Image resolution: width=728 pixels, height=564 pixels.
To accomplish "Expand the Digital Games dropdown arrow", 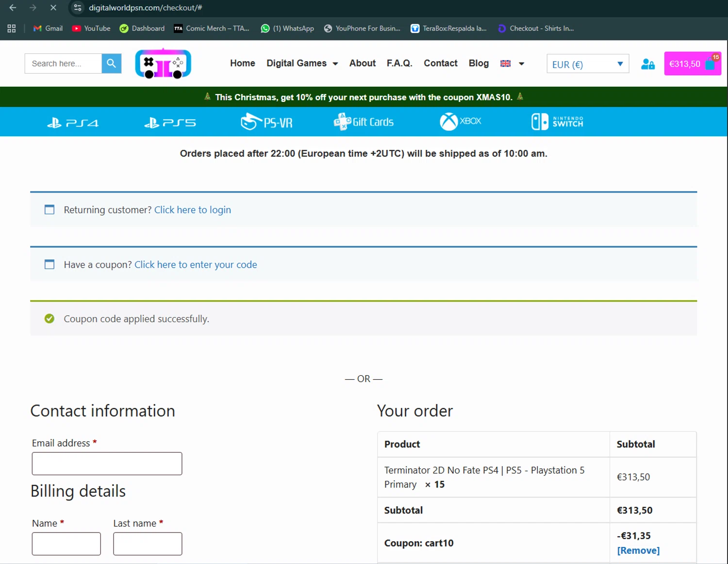I will point(335,64).
